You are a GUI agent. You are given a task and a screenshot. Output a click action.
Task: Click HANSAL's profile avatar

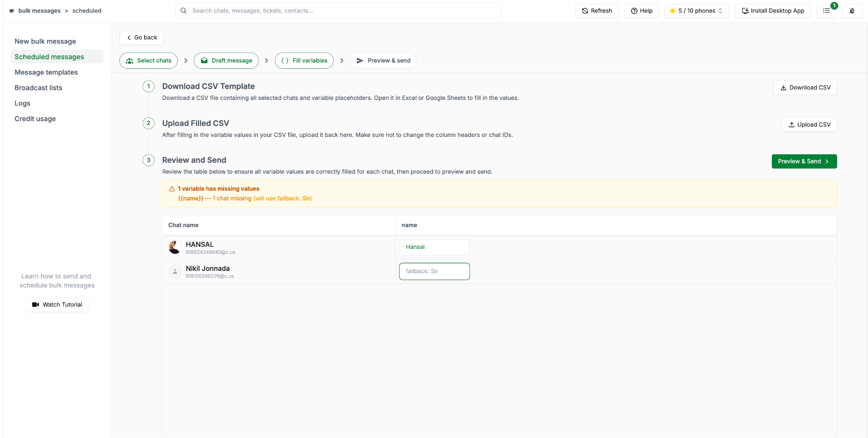(175, 247)
